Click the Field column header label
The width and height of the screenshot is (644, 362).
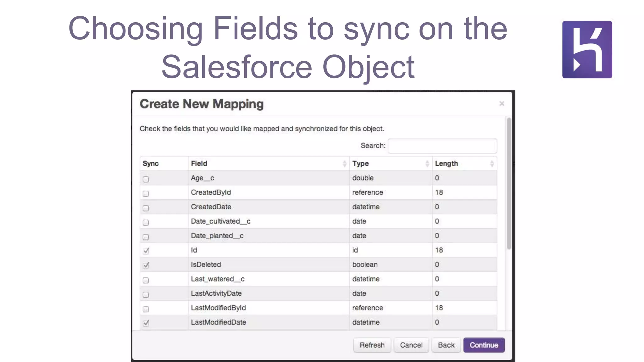199,163
